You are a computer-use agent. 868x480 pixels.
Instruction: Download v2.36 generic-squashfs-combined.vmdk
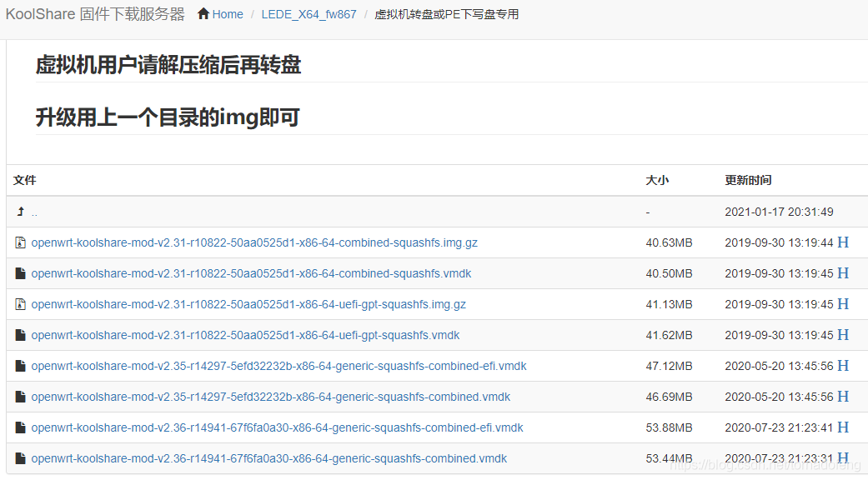click(x=269, y=459)
